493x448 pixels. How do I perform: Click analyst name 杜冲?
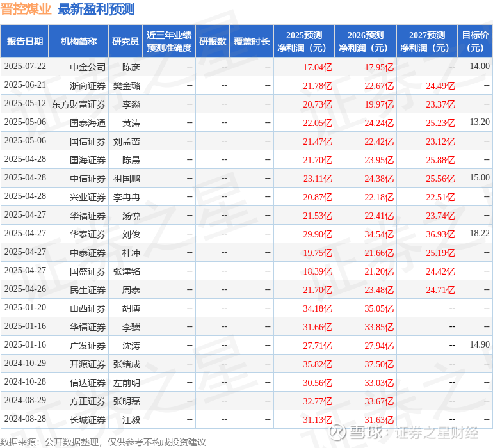131,252
